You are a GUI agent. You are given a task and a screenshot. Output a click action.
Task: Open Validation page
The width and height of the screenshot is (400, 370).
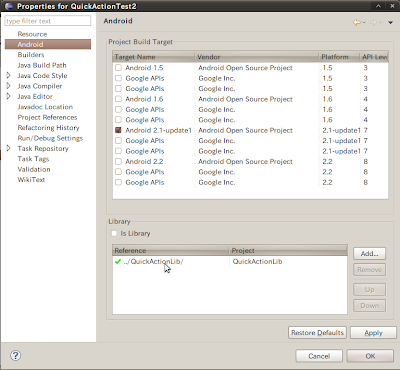pyautogui.click(x=34, y=169)
